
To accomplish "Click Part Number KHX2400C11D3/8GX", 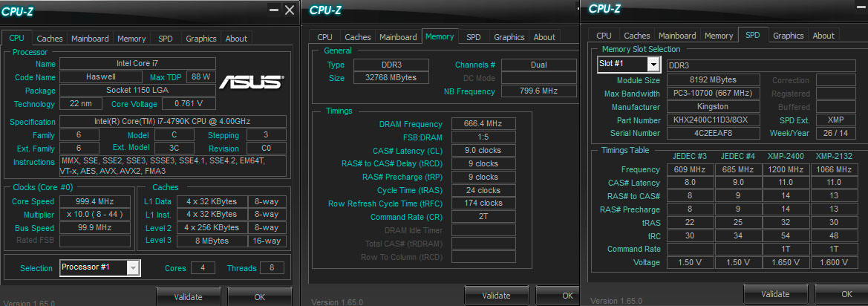I will [713, 120].
